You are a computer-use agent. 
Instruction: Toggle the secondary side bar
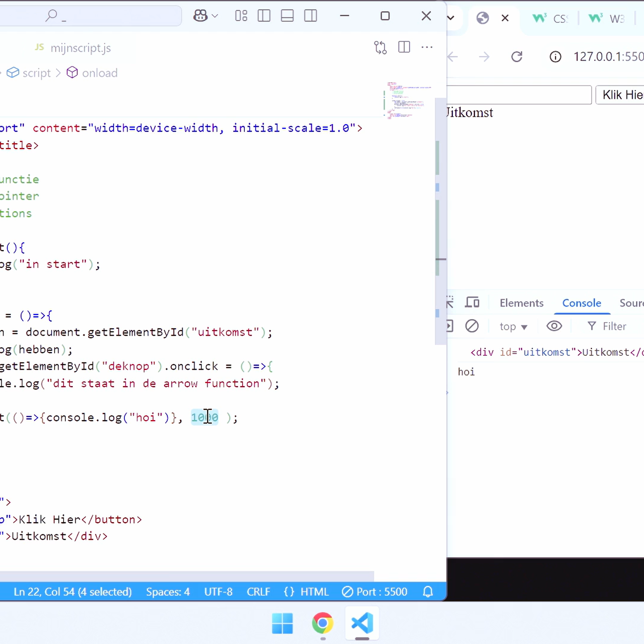tap(311, 16)
